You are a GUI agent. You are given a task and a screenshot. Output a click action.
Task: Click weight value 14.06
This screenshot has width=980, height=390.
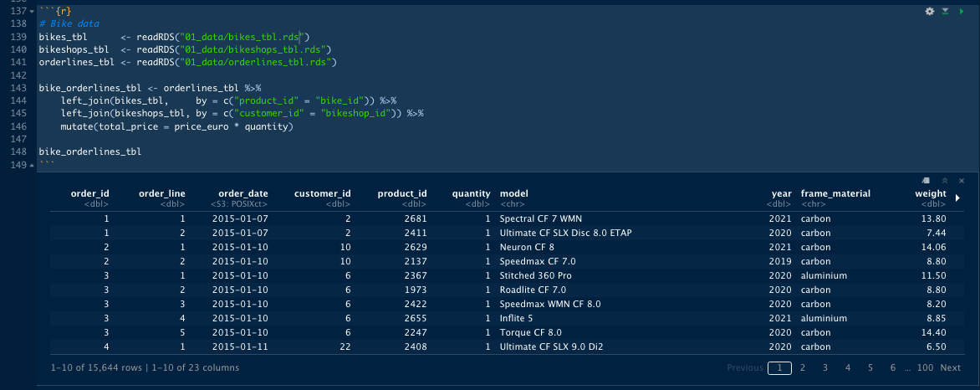tap(934, 247)
